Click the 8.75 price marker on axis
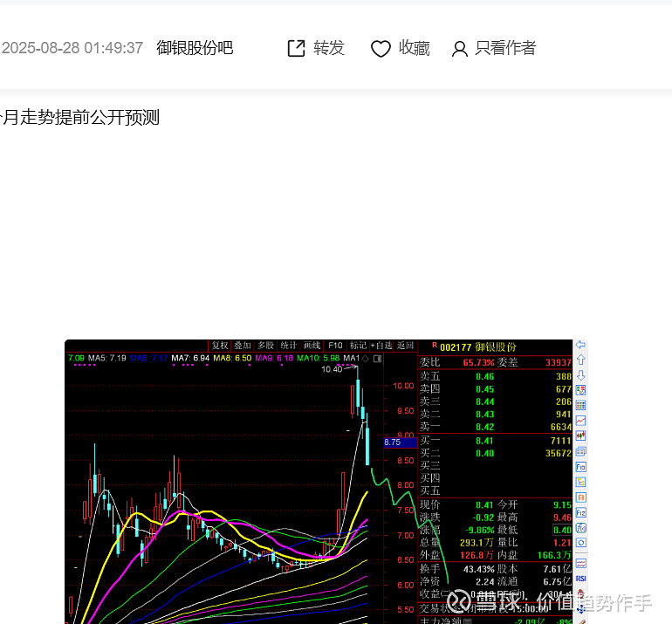 point(401,442)
